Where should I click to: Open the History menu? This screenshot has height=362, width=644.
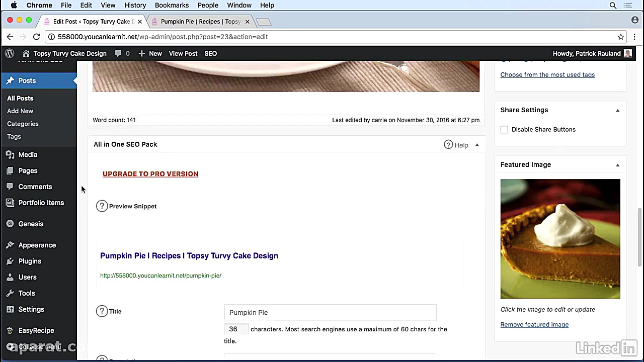click(x=135, y=6)
